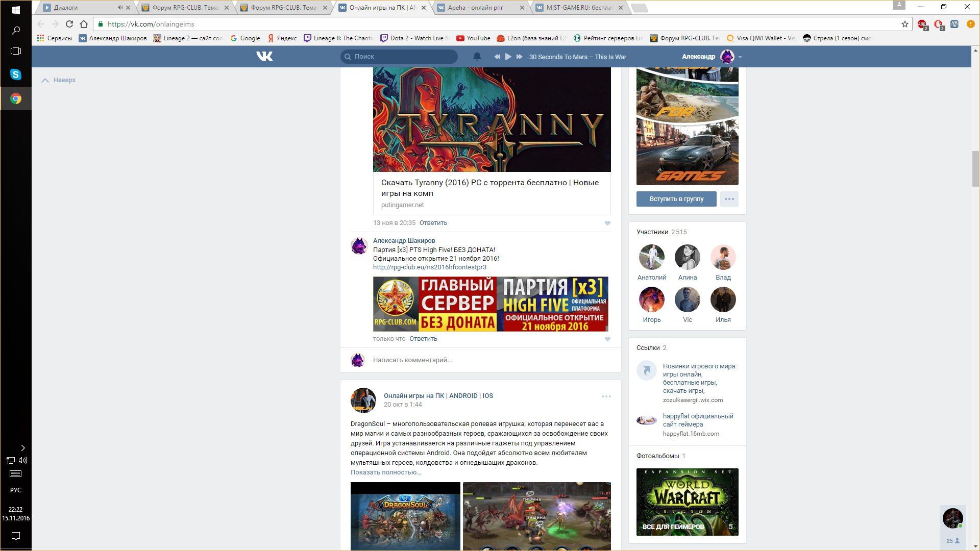Switch to MIST-GAME.RU browser tab
This screenshot has height=551, width=980.
click(579, 8)
